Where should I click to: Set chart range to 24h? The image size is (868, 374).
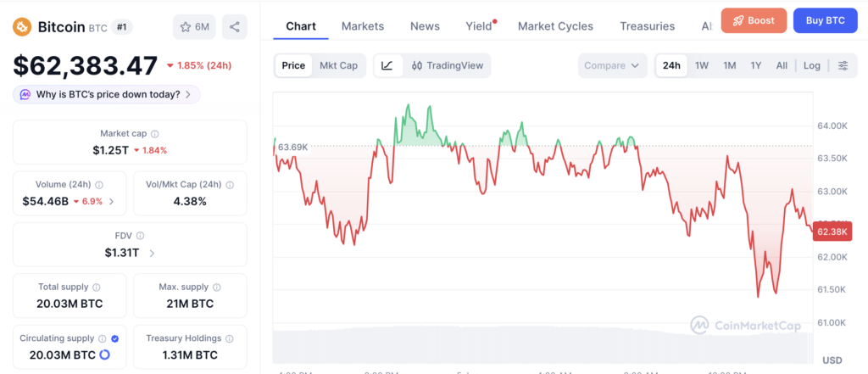click(671, 65)
